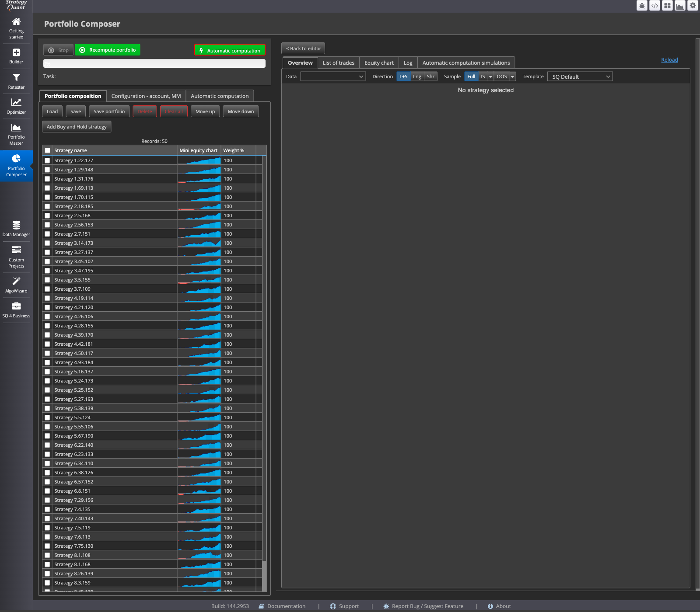Viewport: 700px width, 612px height.
Task: Click the Reload link
Action: (669, 60)
